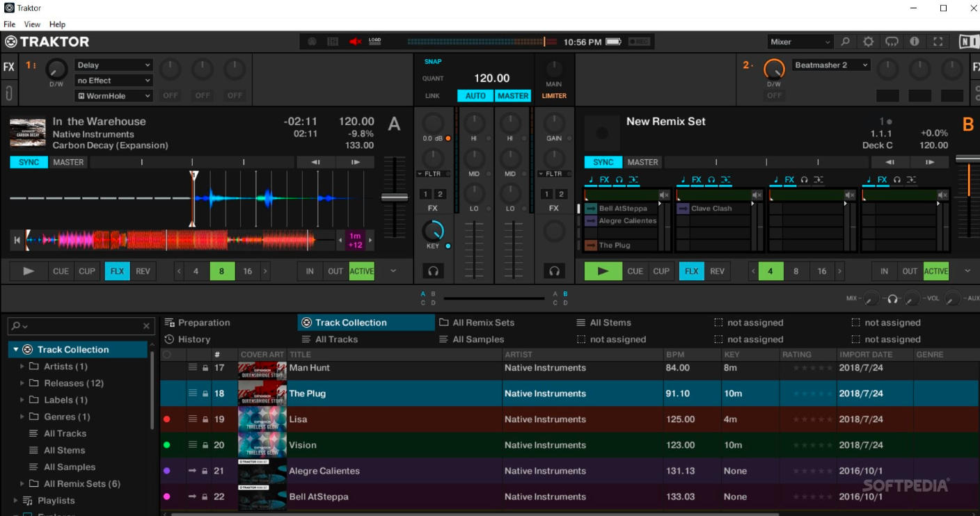Set Deck A as MASTER
Screen dimensions: 980x516
(x=69, y=162)
